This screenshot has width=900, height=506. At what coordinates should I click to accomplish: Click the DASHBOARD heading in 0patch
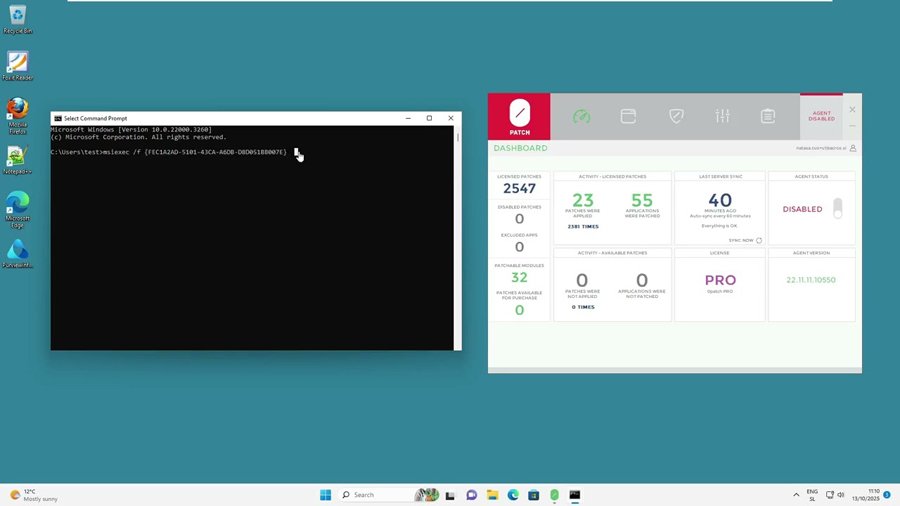tap(521, 148)
